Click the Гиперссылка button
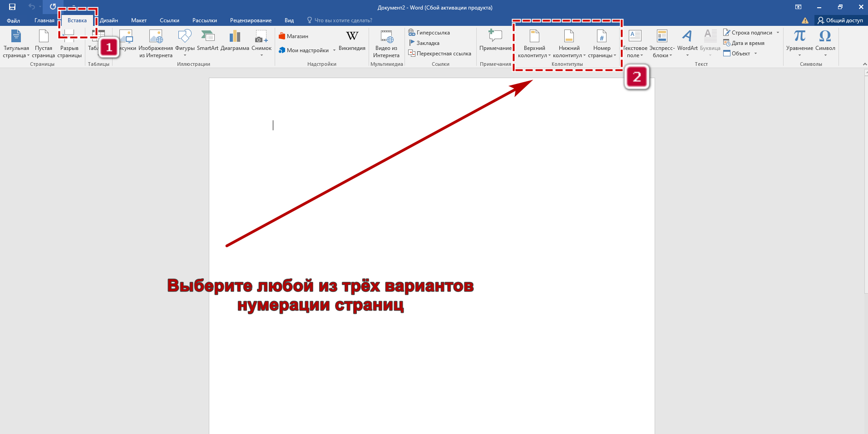 [x=429, y=33]
